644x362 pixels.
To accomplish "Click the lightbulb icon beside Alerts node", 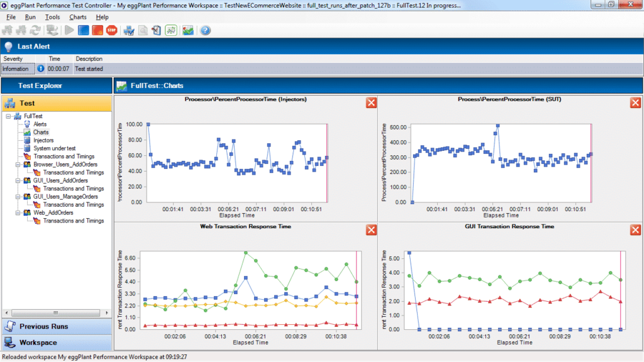I will pos(27,124).
